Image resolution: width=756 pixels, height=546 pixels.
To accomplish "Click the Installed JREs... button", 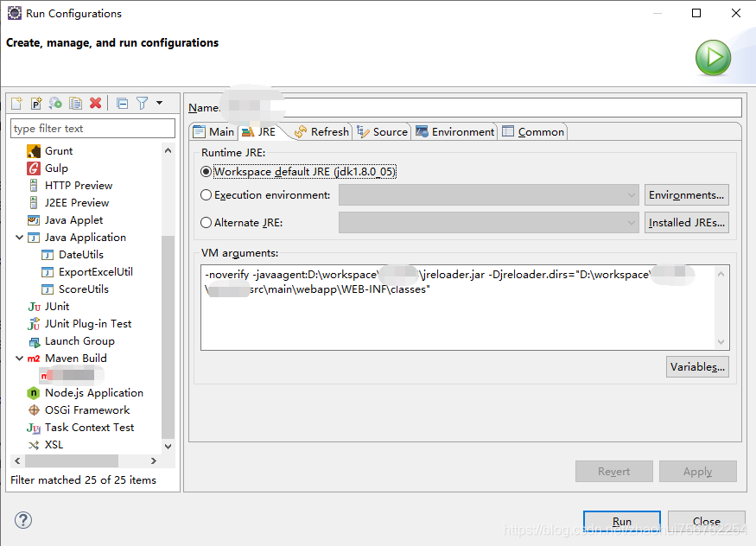I will point(687,223).
